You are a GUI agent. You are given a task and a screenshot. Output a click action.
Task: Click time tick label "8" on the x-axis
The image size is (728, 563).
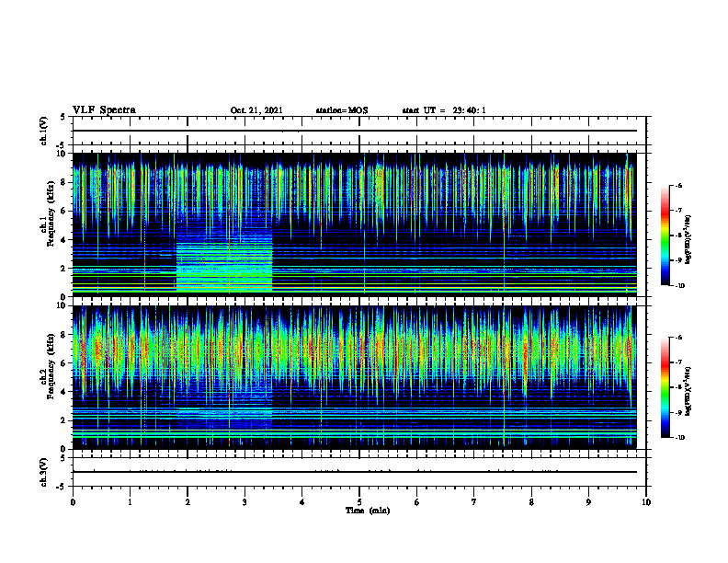point(531,502)
